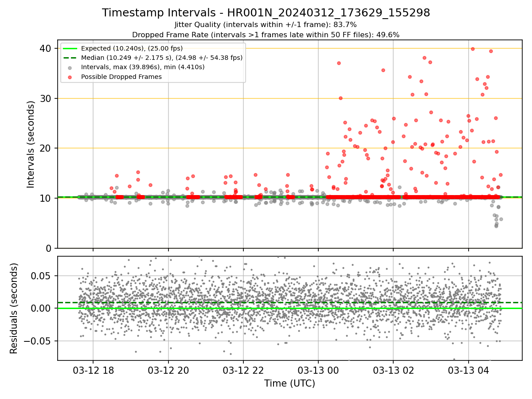Select the Jitter Quality 83.7% subtitle line
This screenshot has height=399, width=532.
[266, 25]
